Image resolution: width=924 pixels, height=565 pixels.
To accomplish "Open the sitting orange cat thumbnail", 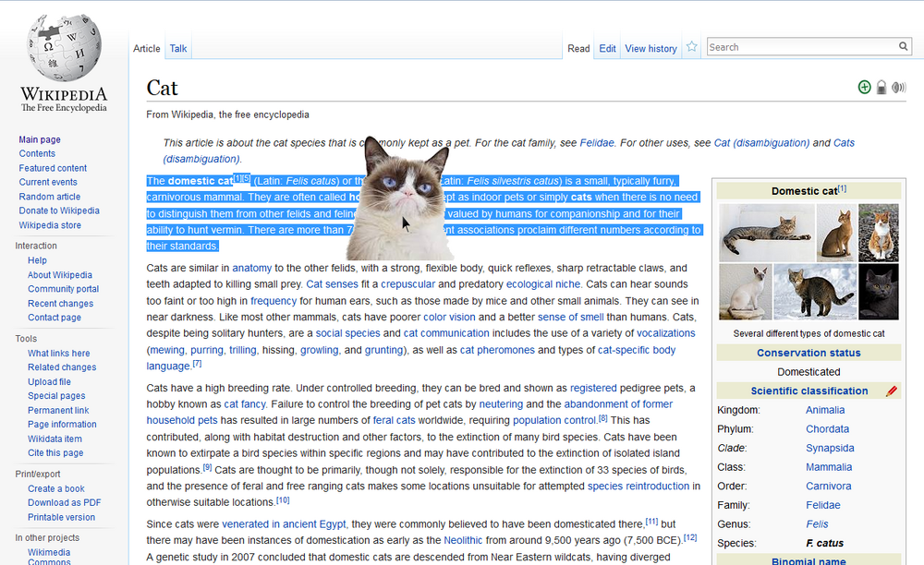I will [836, 233].
